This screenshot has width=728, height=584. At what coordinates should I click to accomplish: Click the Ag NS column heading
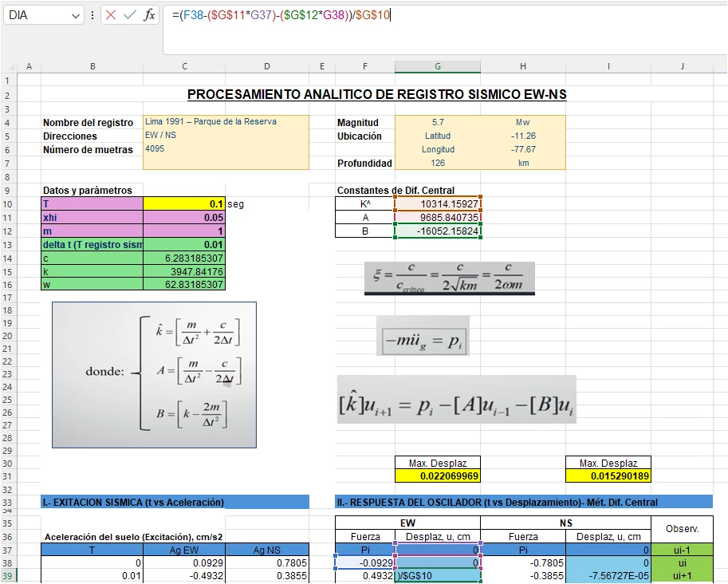[x=267, y=550]
